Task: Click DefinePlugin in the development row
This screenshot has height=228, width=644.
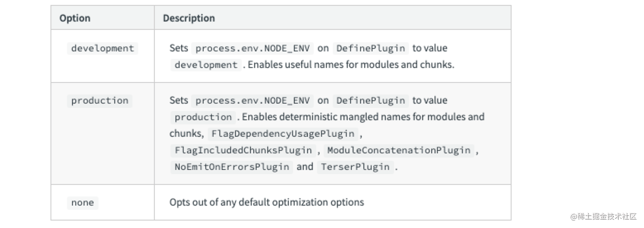Action: point(370,48)
